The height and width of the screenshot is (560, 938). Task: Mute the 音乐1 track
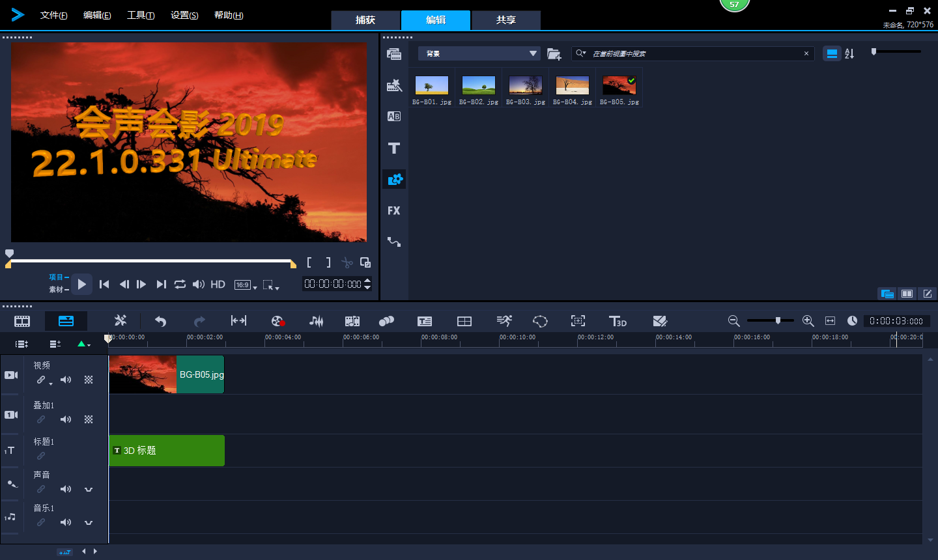(66, 522)
